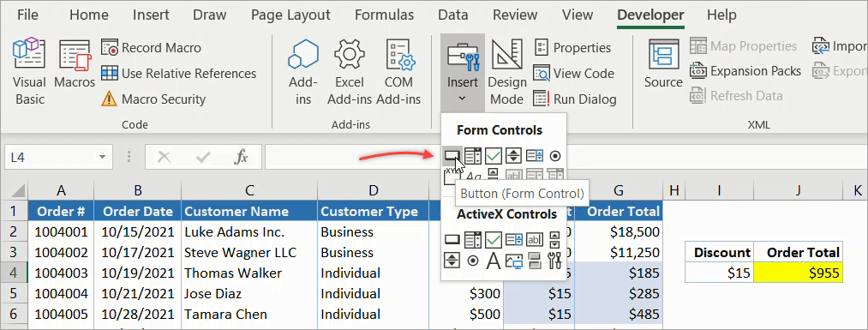Insert an Option Button form control

555,156
